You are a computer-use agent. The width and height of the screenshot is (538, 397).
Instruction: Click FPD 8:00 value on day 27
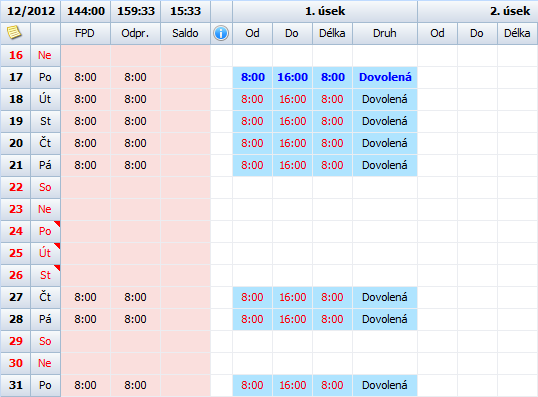point(85,297)
